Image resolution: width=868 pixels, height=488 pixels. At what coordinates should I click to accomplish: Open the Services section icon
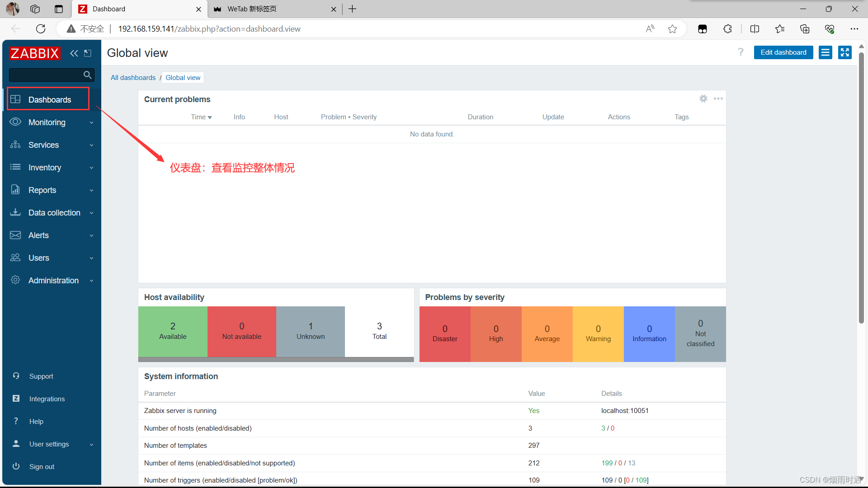pos(15,145)
